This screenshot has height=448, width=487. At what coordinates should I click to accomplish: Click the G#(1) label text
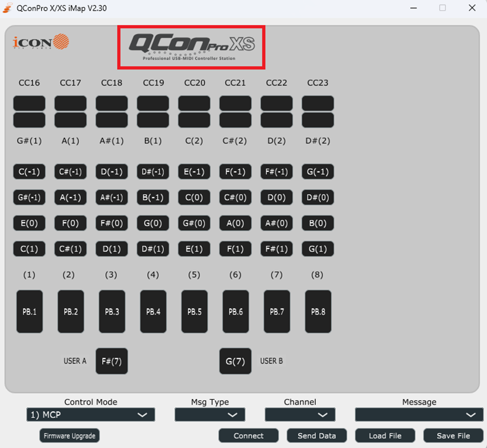(29, 141)
